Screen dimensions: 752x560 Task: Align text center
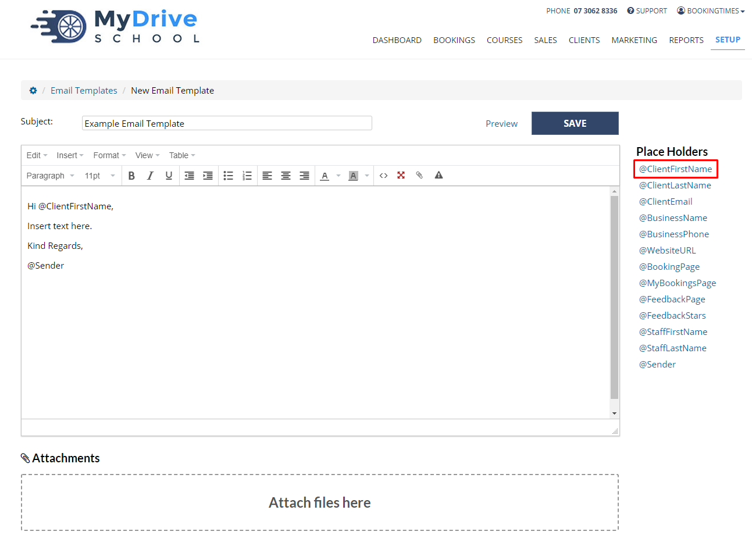tap(286, 176)
